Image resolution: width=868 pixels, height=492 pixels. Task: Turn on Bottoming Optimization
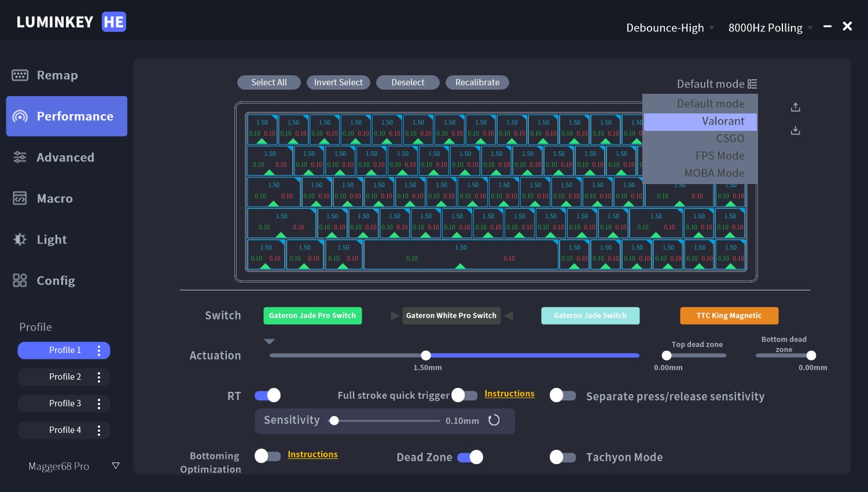click(267, 456)
